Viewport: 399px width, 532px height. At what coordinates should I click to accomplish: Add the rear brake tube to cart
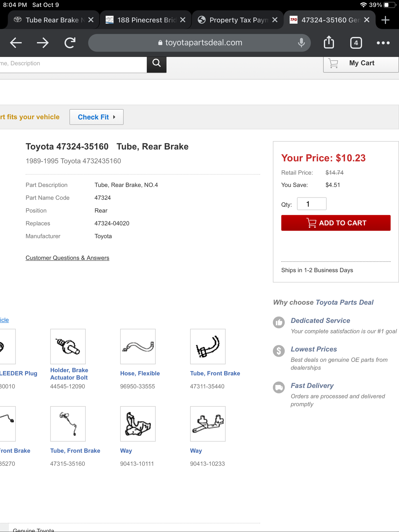point(336,223)
